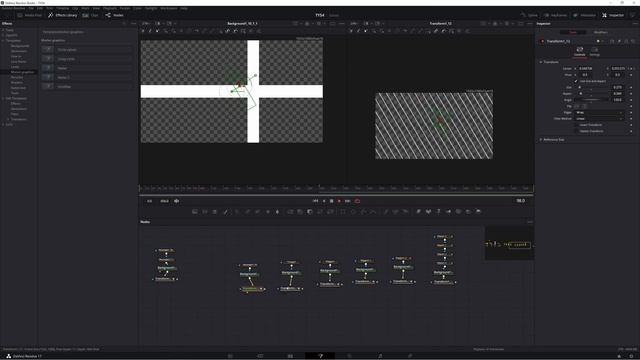This screenshot has width=640, height=360.
Task: Toggle keyframe diamond for Angle parameter
Action: pos(631,100)
